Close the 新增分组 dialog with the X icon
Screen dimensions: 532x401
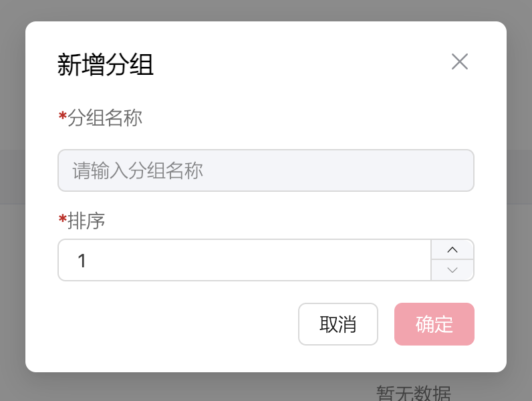460,62
